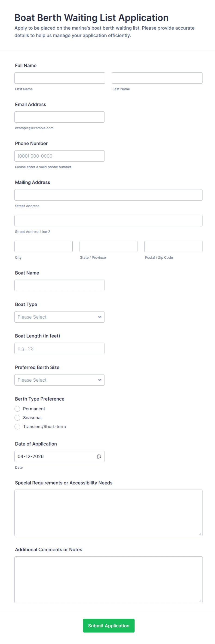The width and height of the screenshot is (215, 644).
Task: Focus the State / Province field
Action: point(108,246)
